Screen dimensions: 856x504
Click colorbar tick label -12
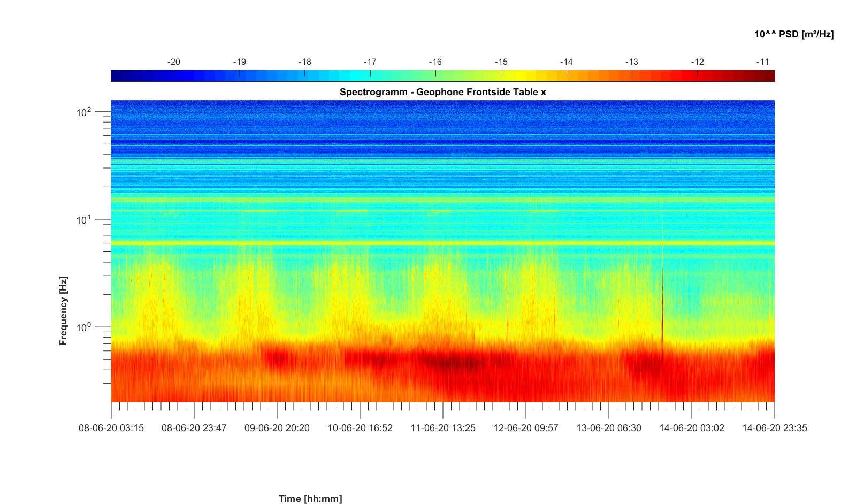(x=697, y=62)
